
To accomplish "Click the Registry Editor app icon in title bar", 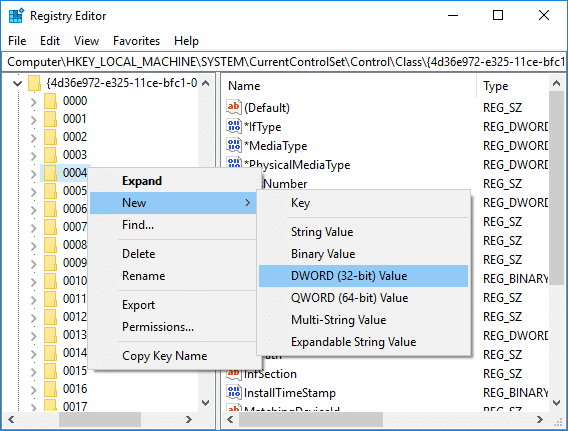I will coord(16,16).
